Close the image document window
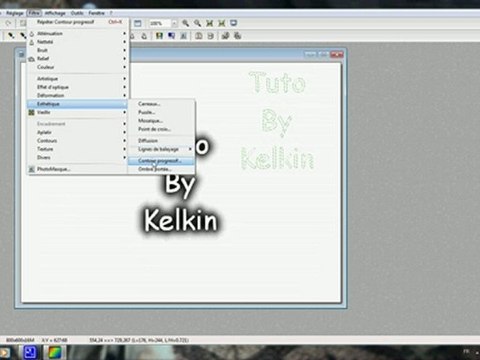480x360 pixels. (x=337, y=54)
